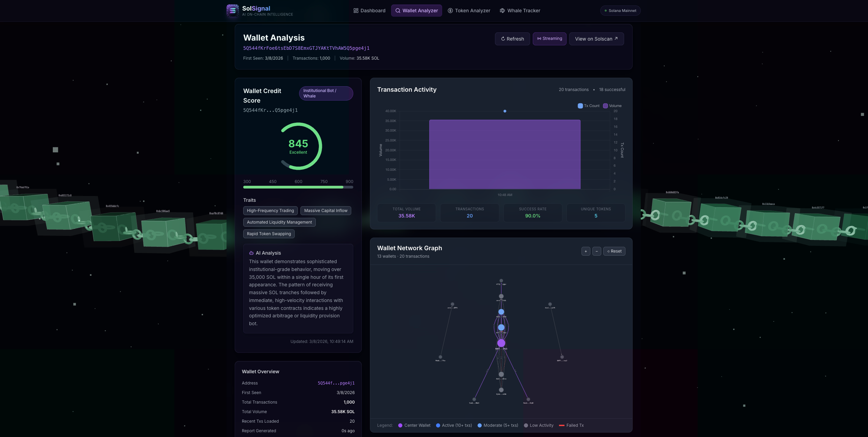
Task: Click the Solana Mainnet network indicator
Action: tap(620, 11)
